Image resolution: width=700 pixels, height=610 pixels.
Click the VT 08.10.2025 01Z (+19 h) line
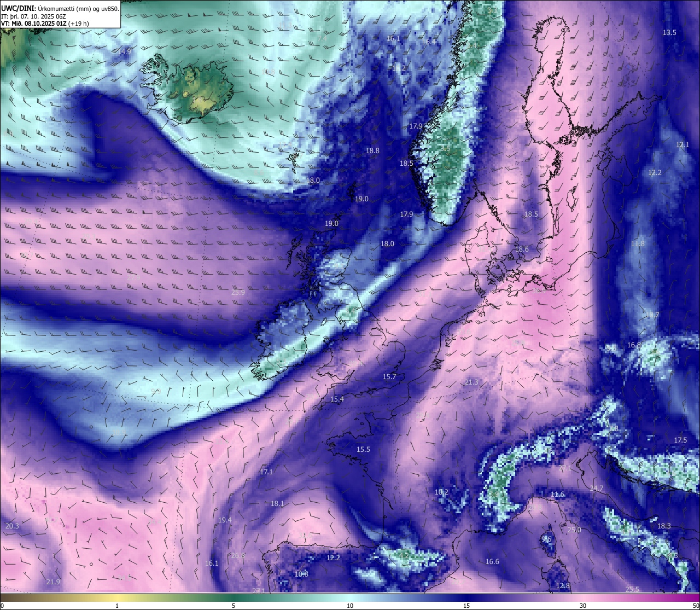pyautogui.click(x=45, y=24)
